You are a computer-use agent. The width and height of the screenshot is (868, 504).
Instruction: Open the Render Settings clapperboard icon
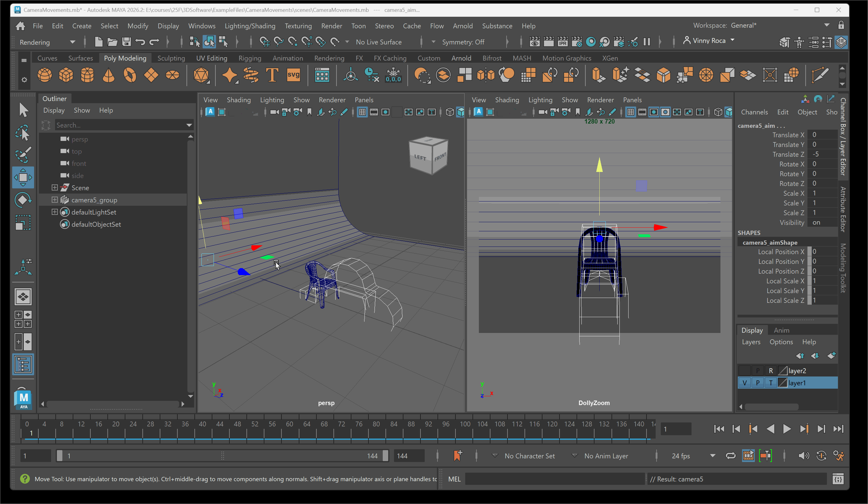[x=577, y=42]
